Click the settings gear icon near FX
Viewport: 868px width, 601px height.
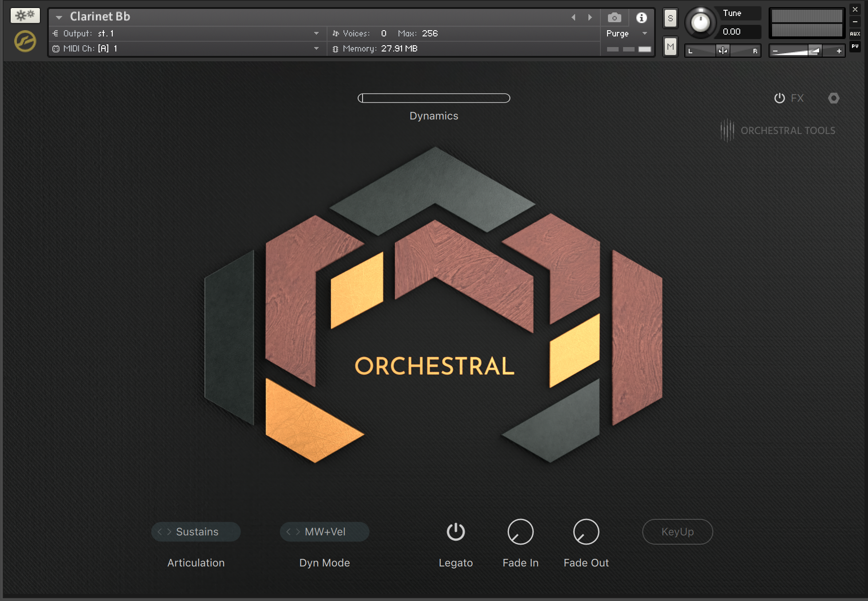pos(833,98)
